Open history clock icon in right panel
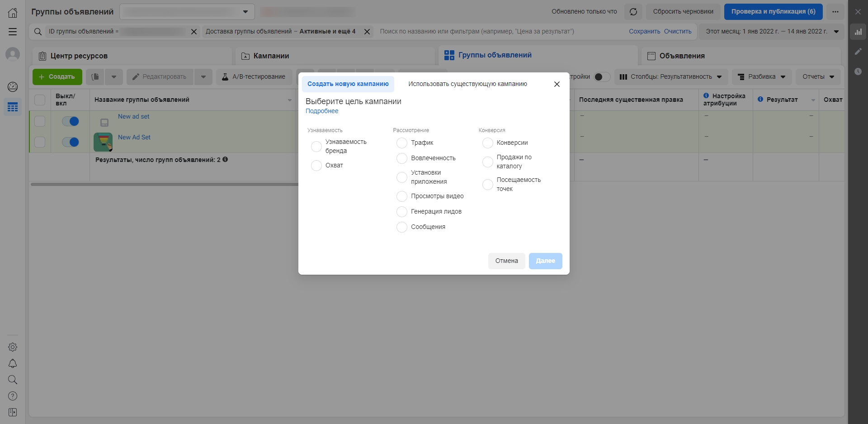 click(x=858, y=71)
